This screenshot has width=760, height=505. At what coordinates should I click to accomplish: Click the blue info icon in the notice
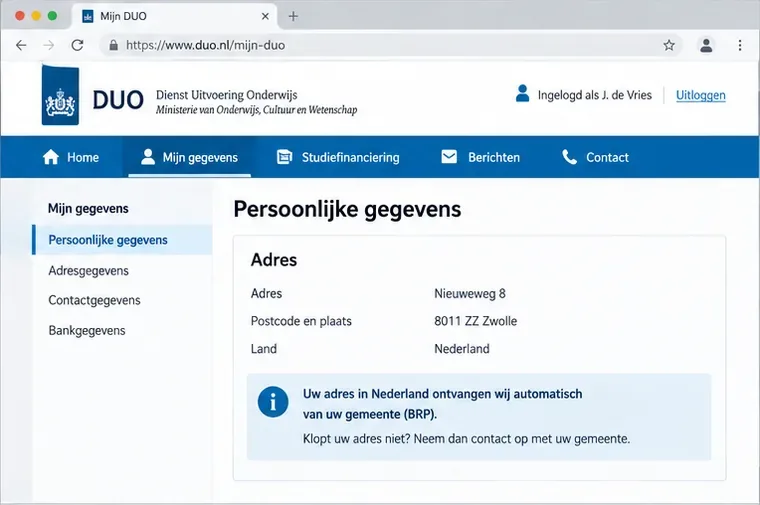(273, 402)
